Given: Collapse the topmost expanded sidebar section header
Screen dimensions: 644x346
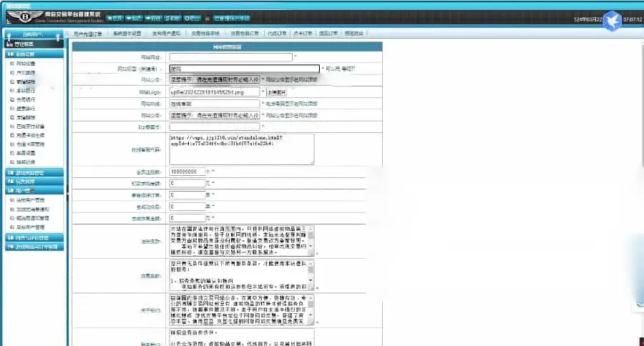Looking at the screenshot, I should tap(34, 54).
